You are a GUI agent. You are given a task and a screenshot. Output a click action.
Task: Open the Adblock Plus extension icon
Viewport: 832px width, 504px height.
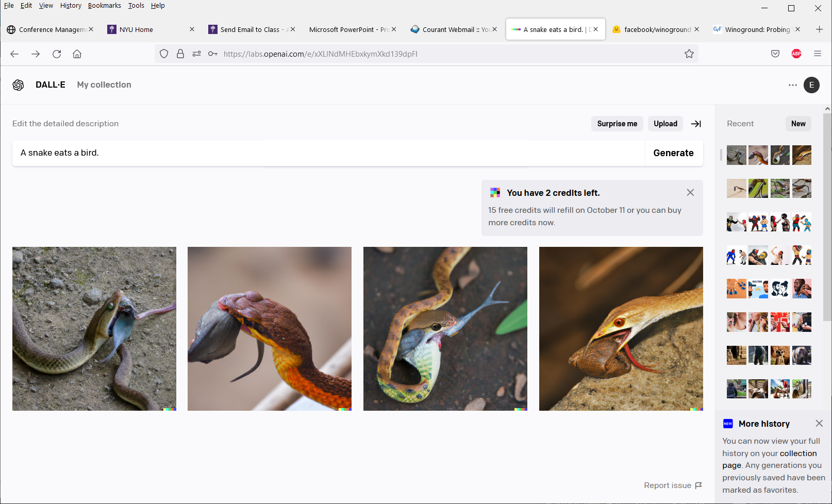(796, 54)
